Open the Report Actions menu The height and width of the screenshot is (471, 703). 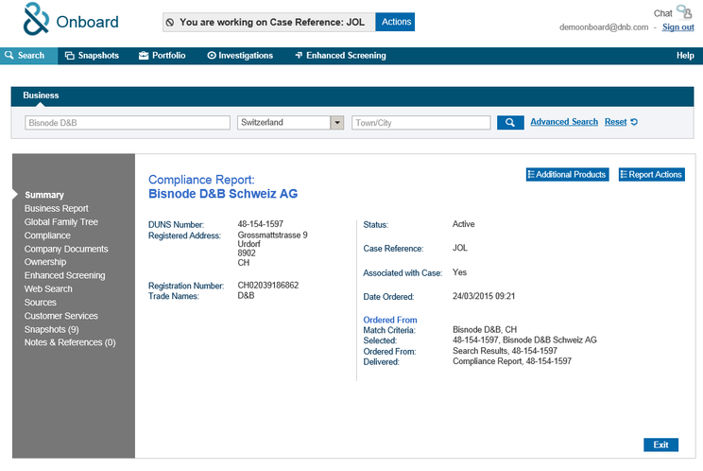[651, 174]
